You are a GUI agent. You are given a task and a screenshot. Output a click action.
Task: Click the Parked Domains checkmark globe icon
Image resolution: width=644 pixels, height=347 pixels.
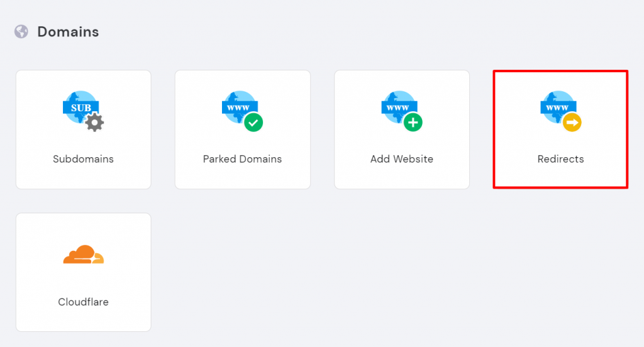pos(242,111)
